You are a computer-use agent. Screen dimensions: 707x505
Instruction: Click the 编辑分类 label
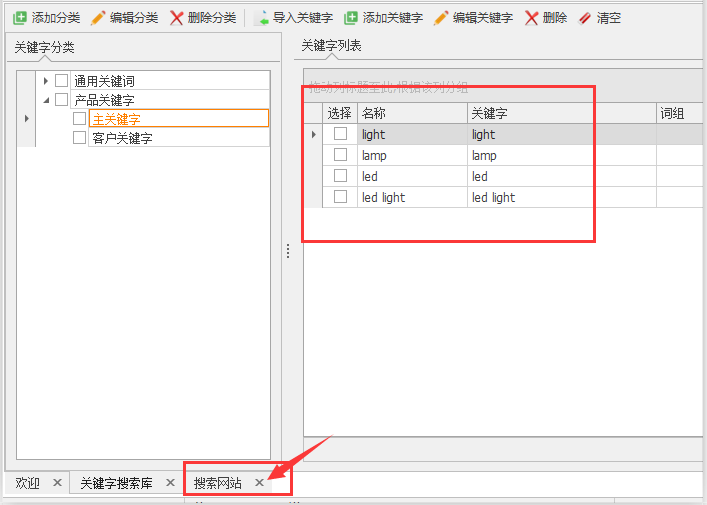134,18
